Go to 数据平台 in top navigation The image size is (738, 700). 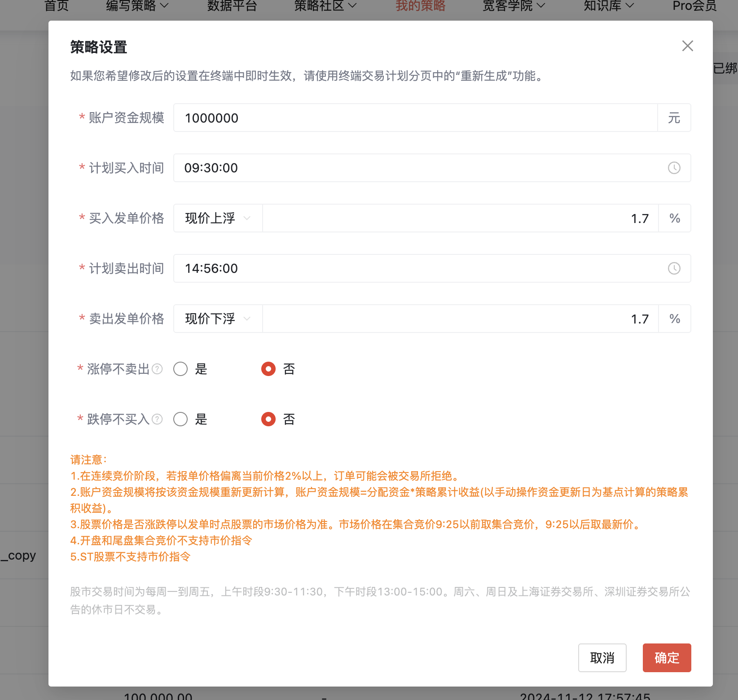pos(232,6)
